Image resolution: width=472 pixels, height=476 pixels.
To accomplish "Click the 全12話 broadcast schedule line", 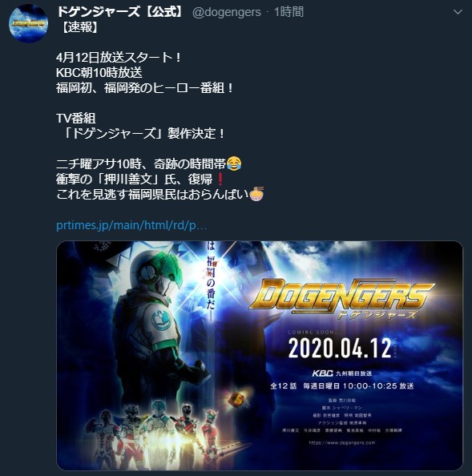I will [x=342, y=385].
